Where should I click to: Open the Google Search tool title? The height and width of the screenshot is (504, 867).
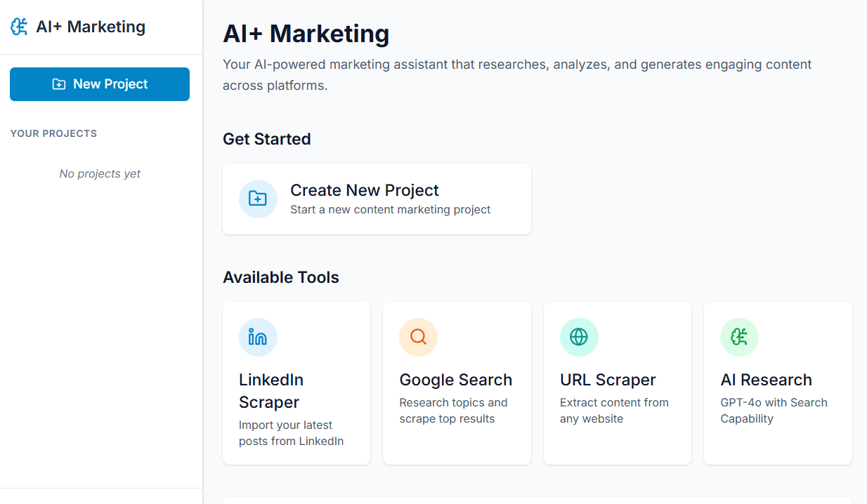[455, 380]
